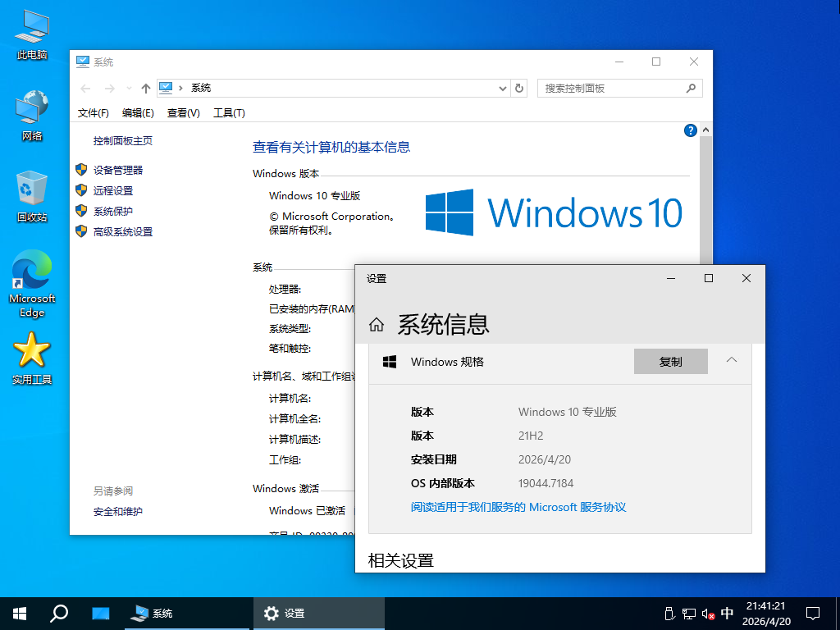The width and height of the screenshot is (840, 630).
Task: Open the Windows Start menu
Action: click(20, 614)
